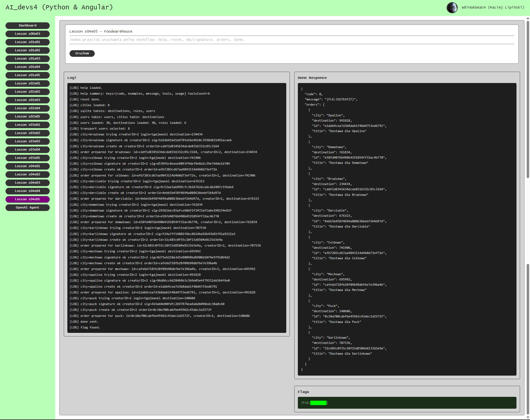Click the workflow description input field
Image resolution: width=530 pixels, height=420 pixels.
291,40
